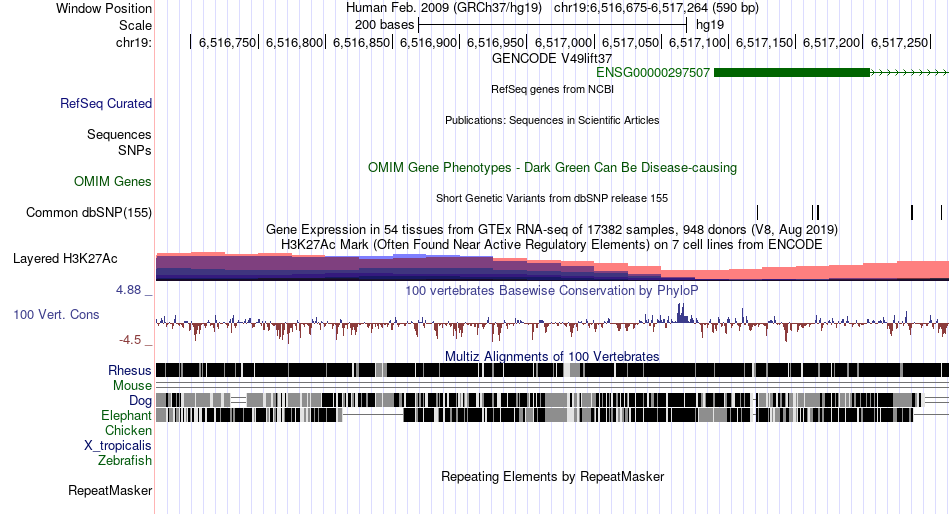This screenshot has height=514, width=950.
Task: Click the RefSeq genes from NCBI title
Action: point(552,89)
